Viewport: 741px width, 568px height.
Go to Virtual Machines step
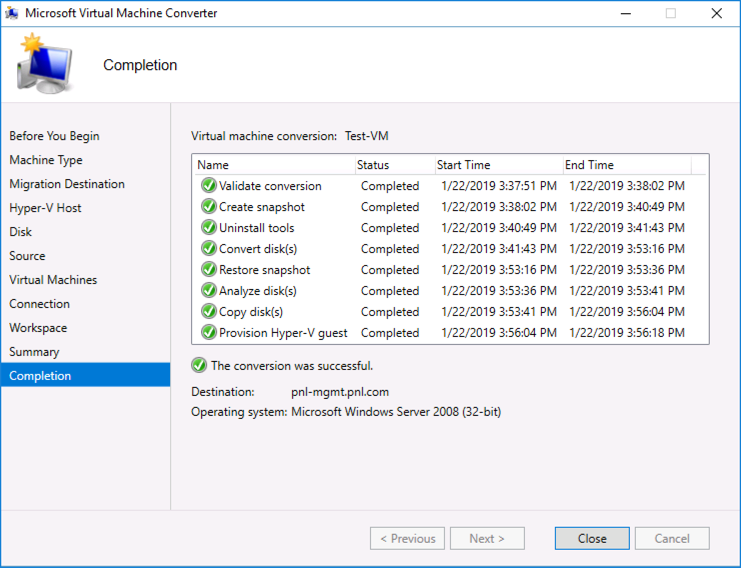pyautogui.click(x=53, y=280)
